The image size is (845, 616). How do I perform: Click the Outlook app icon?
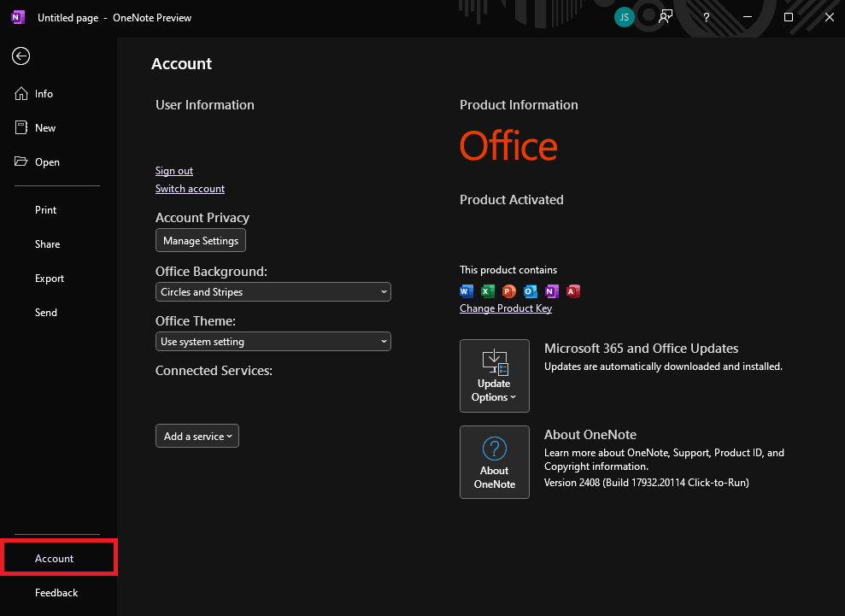531,291
